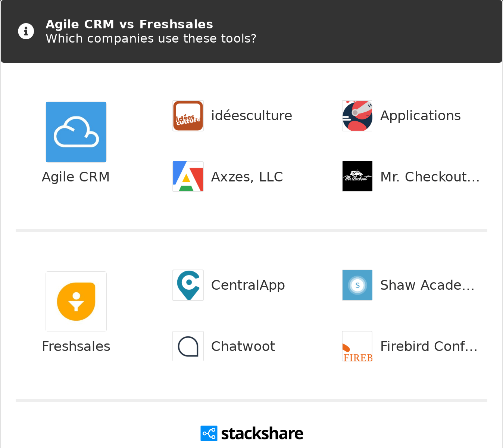Open the CentralApp pin logo
Screen dimensions: 503x448
pos(188,285)
